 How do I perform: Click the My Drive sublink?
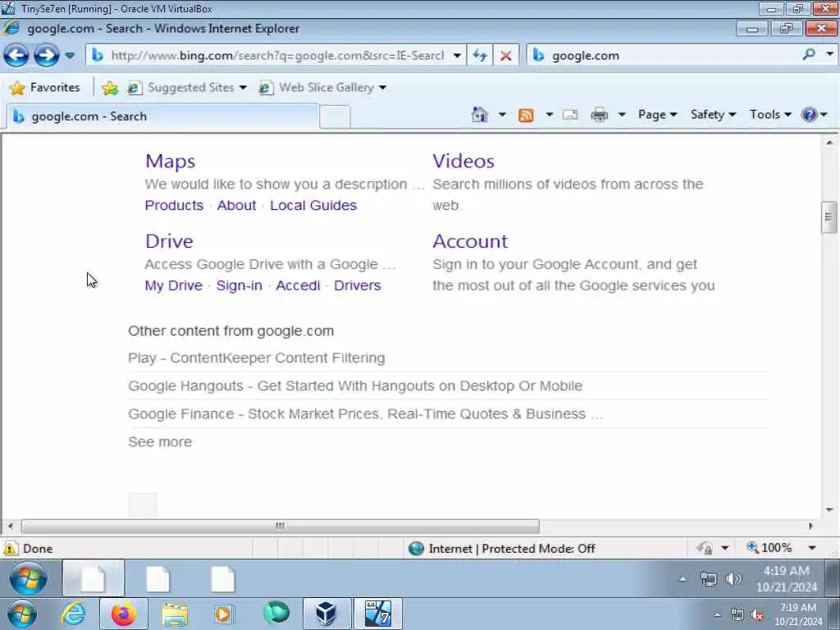[174, 285]
